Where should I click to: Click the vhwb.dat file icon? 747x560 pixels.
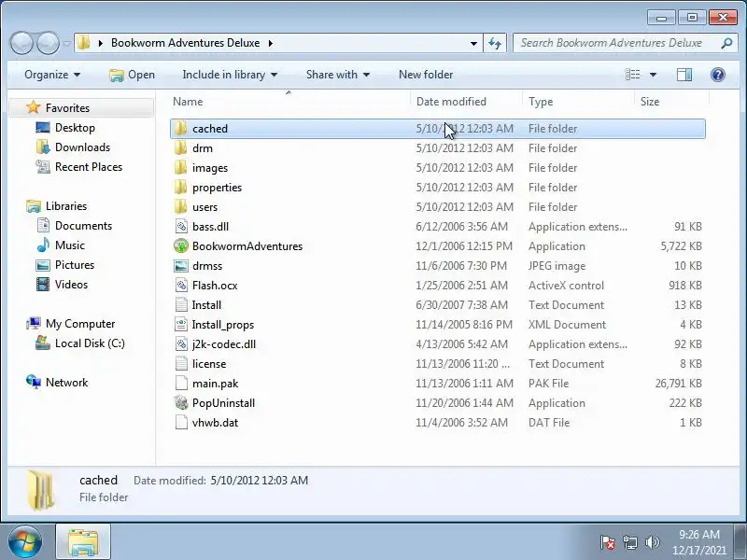point(181,423)
